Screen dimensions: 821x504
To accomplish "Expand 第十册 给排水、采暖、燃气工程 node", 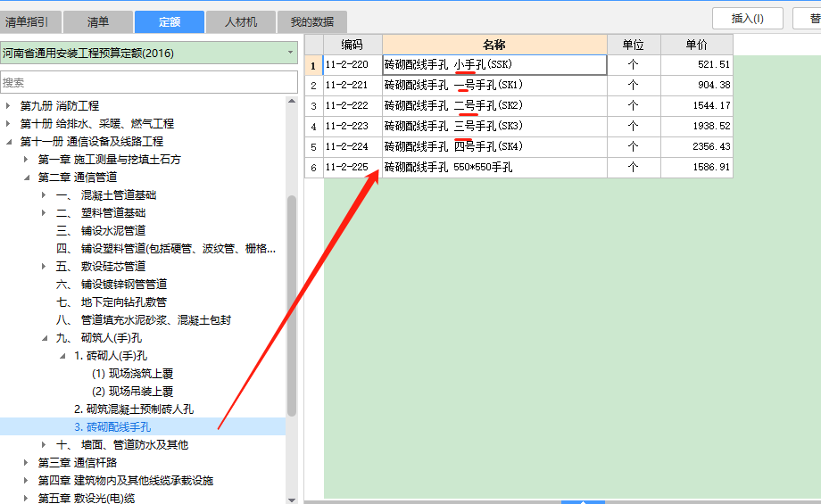I will coord(8,123).
